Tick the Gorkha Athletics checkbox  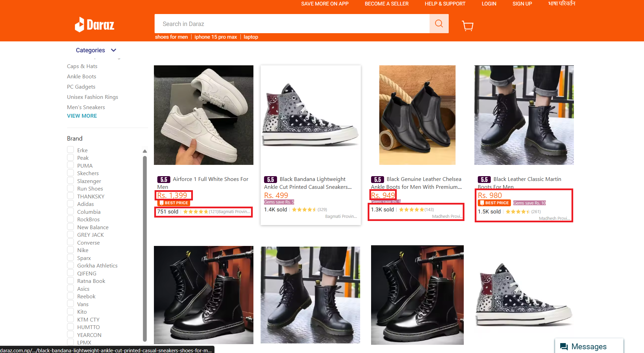pyautogui.click(x=70, y=265)
